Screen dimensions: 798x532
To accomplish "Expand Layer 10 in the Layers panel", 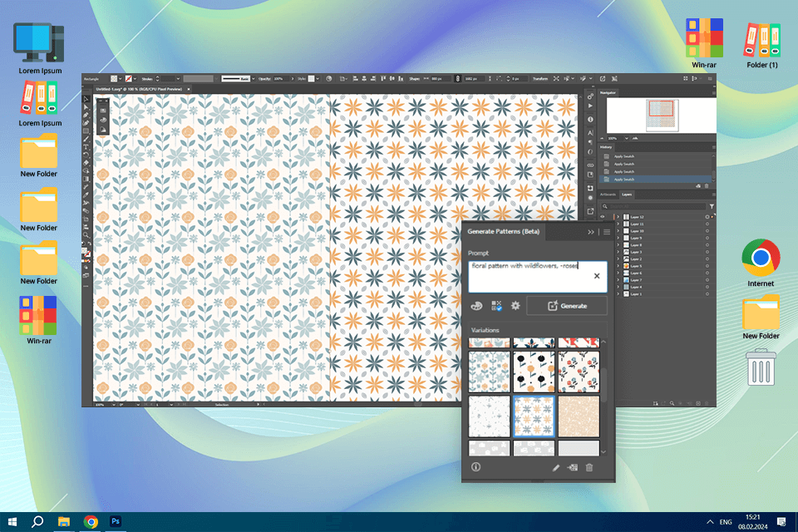I will coord(618,231).
